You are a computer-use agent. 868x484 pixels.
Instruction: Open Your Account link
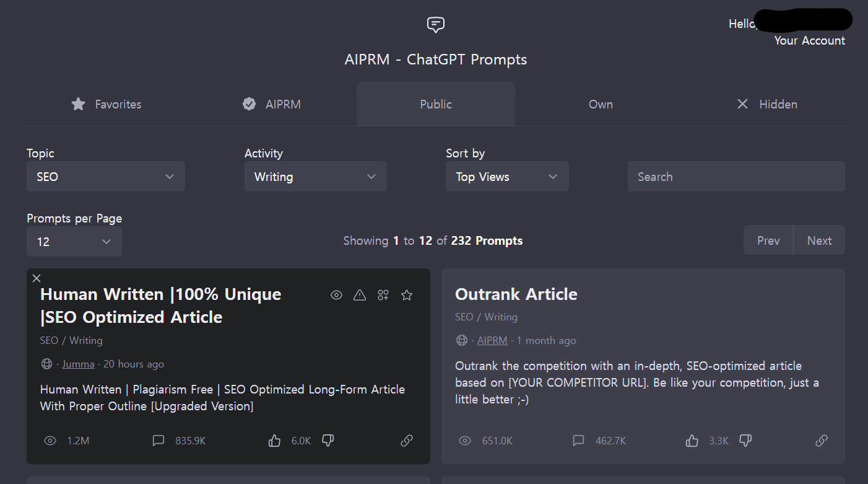[809, 40]
